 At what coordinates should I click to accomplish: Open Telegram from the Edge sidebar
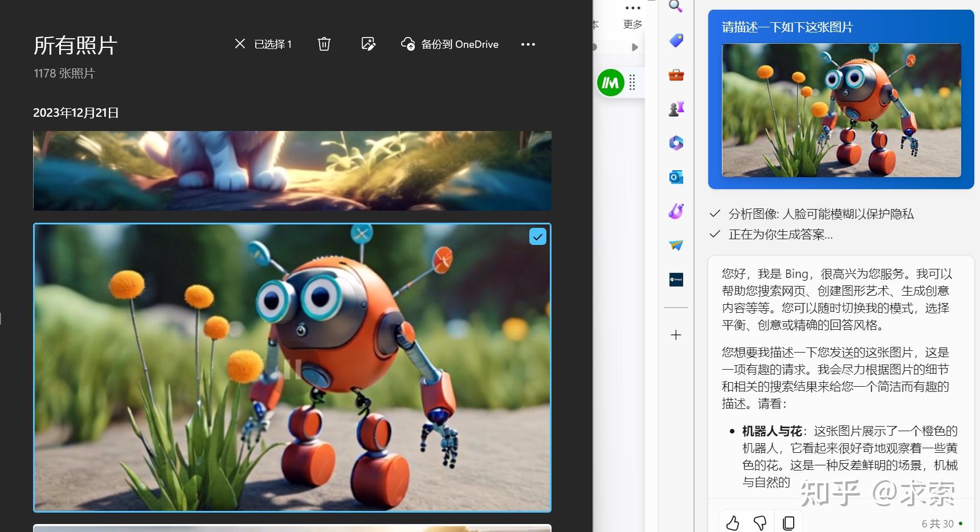point(676,245)
